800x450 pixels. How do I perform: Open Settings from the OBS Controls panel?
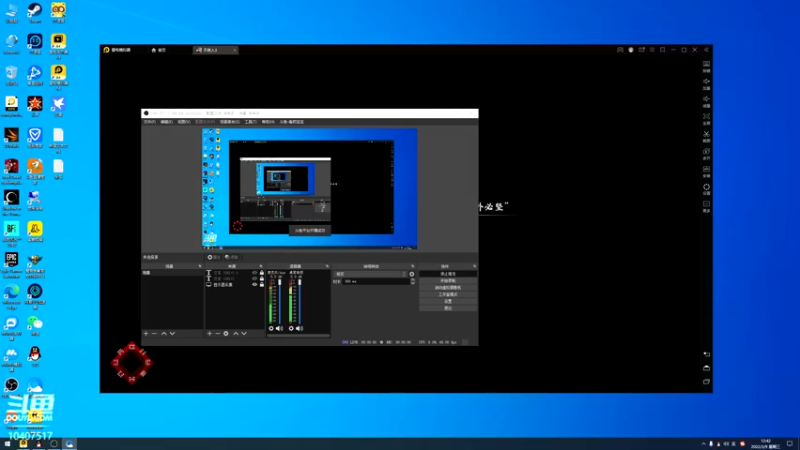click(448, 301)
